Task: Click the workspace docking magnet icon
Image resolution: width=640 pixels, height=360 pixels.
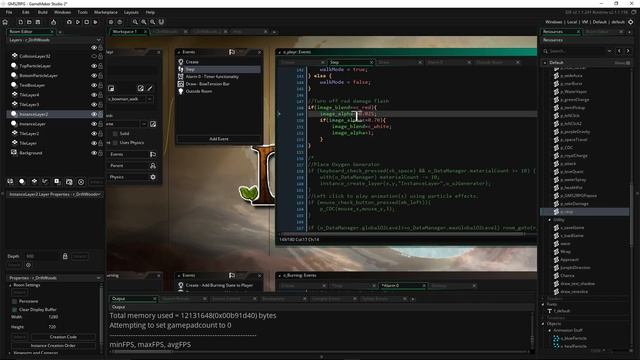Action: pos(161,22)
